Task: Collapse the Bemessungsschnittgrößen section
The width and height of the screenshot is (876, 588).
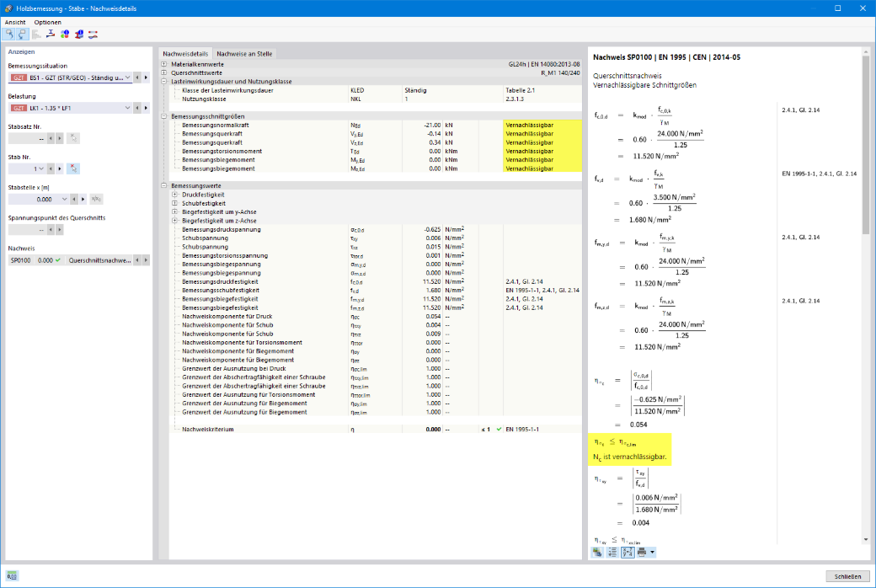Action: [x=164, y=116]
